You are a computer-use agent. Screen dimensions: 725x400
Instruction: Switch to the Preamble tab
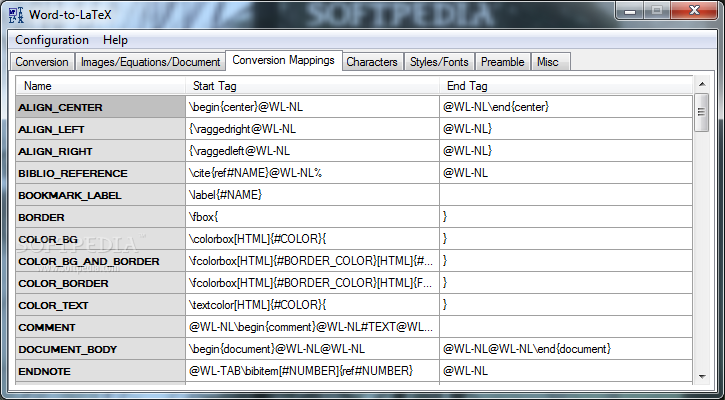(x=503, y=62)
